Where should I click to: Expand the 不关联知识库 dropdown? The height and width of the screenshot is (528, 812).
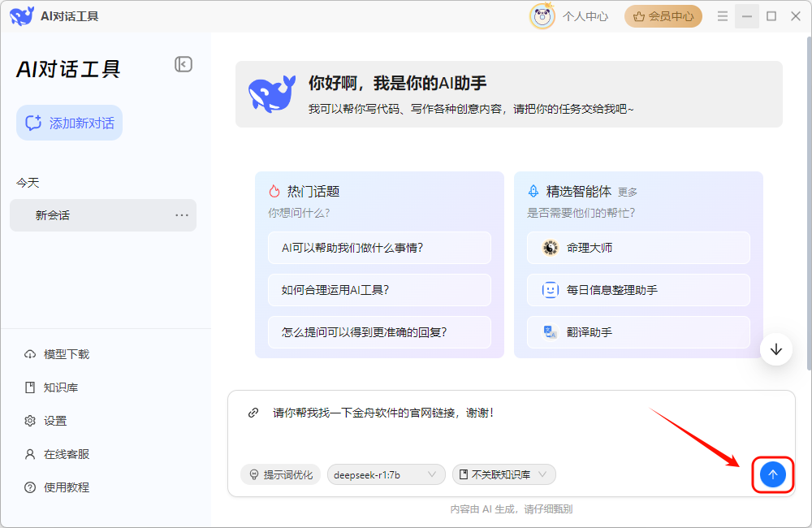[x=503, y=474]
